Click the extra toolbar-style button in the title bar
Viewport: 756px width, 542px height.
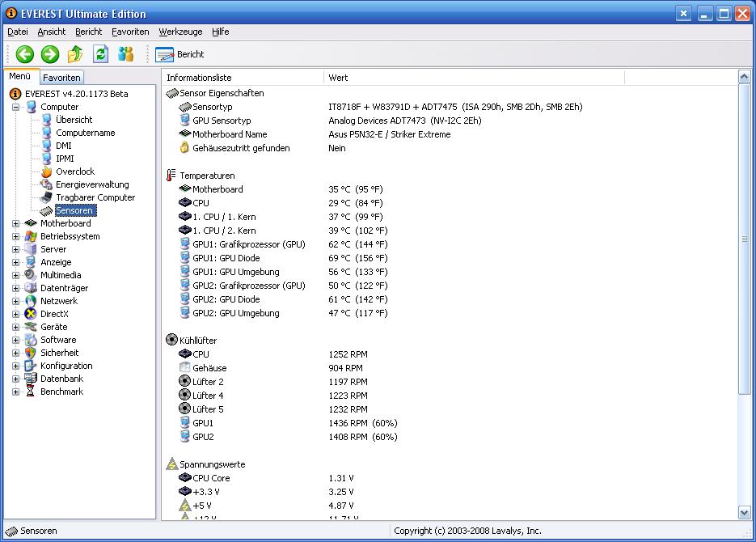point(683,14)
